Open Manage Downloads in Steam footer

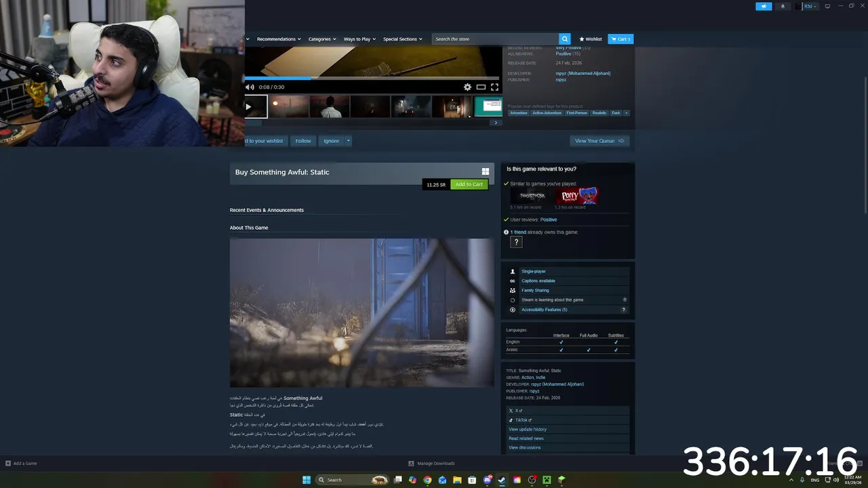[x=431, y=464]
